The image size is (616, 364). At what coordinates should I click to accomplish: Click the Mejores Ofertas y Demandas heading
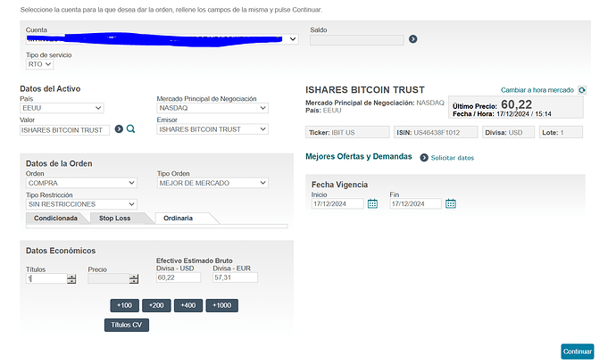click(359, 156)
